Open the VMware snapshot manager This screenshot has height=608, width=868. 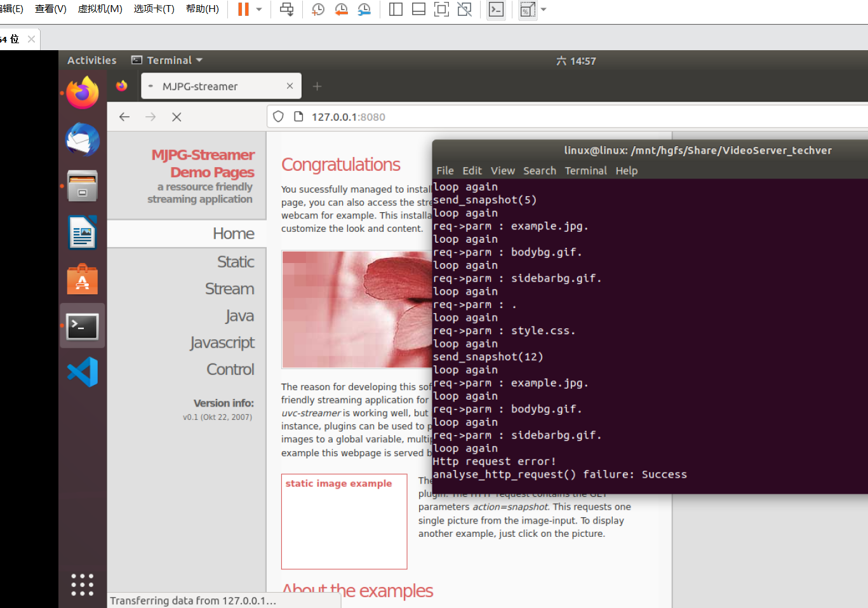click(364, 10)
